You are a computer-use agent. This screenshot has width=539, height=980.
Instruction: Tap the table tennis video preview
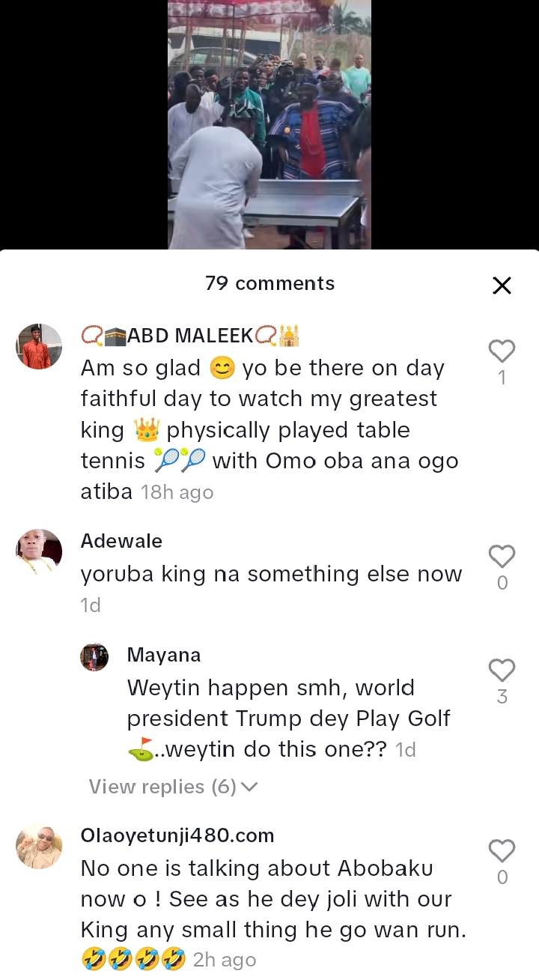(269, 124)
